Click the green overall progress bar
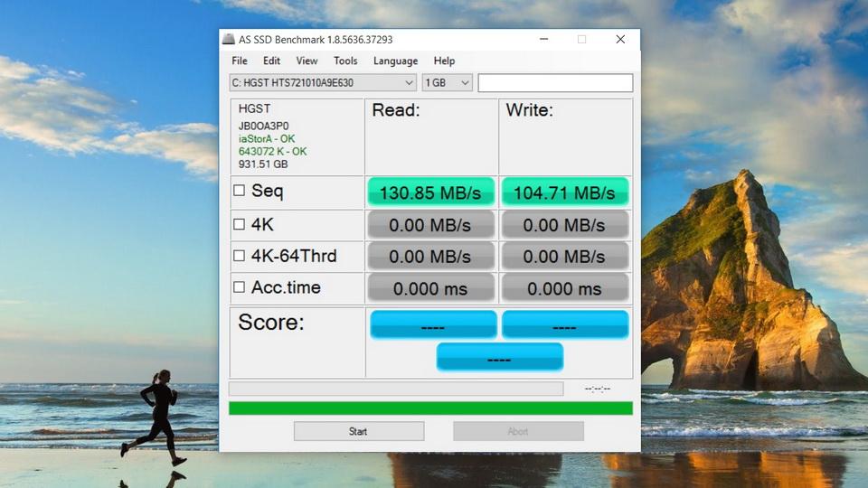 430,408
